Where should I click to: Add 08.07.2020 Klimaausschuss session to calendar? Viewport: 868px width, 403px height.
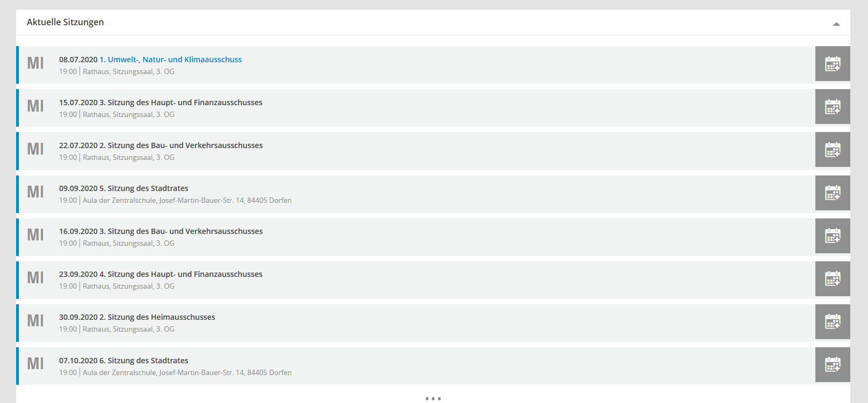[x=833, y=64]
